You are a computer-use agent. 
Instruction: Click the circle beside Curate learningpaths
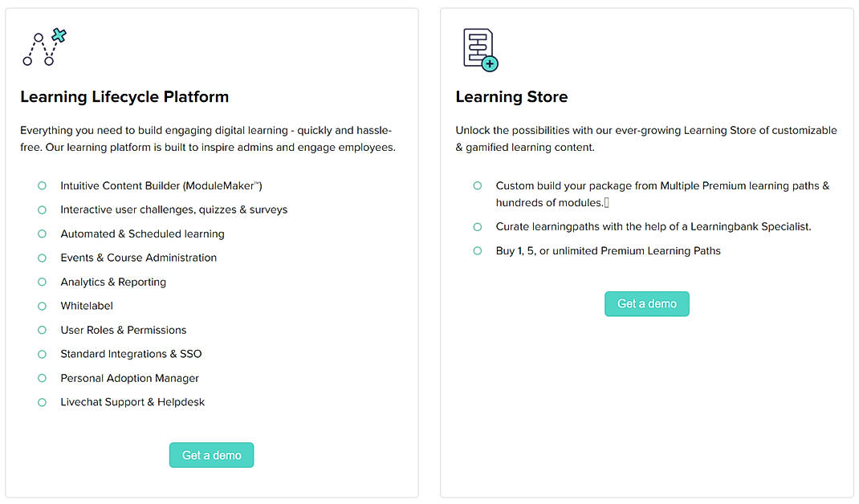[477, 227]
